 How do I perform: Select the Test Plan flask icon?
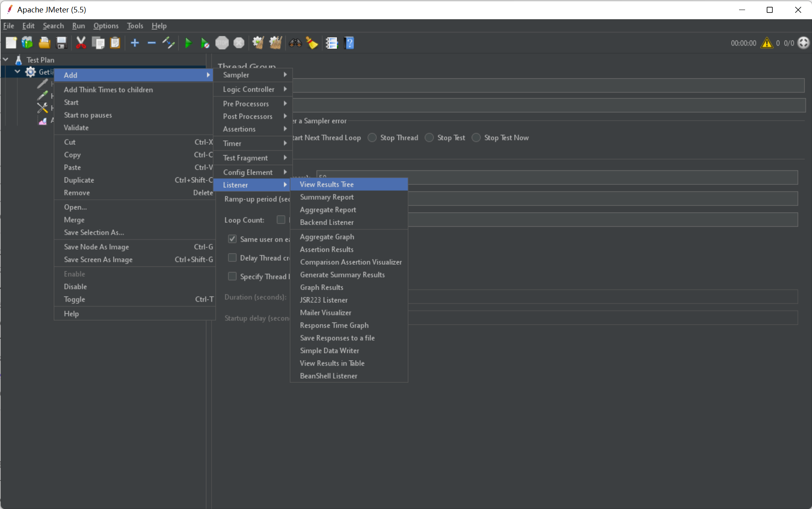tap(18, 60)
